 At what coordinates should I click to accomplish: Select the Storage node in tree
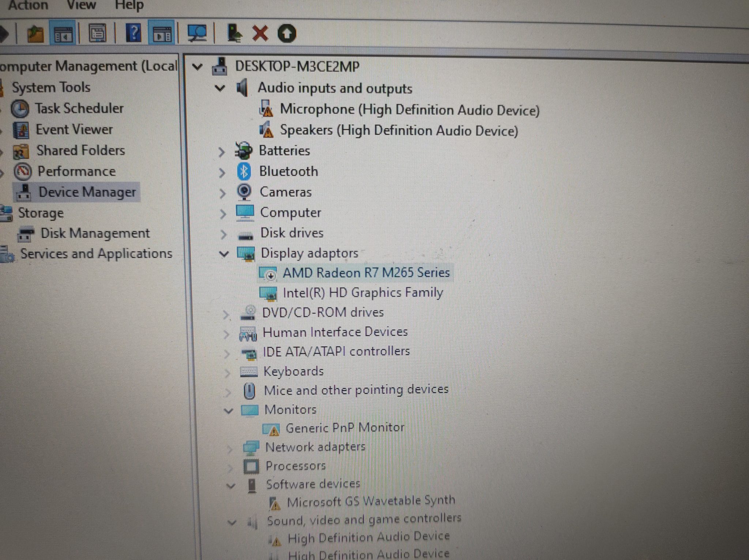point(41,213)
